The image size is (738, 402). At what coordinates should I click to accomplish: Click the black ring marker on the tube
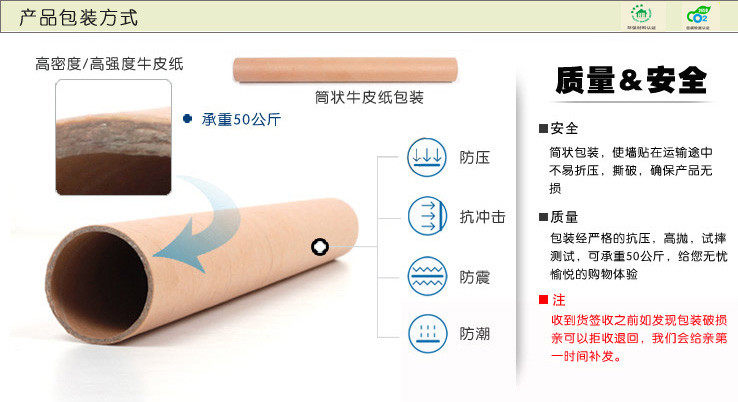pyautogui.click(x=320, y=247)
